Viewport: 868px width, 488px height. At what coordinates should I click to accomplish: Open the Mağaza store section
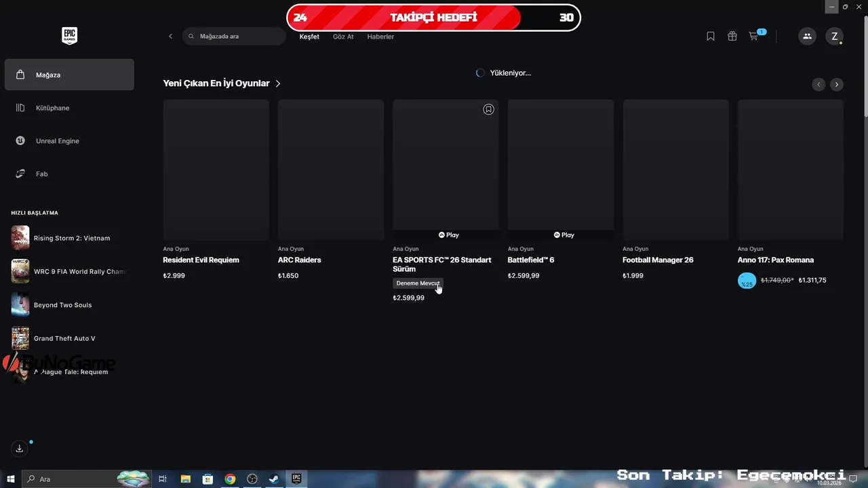tap(69, 75)
